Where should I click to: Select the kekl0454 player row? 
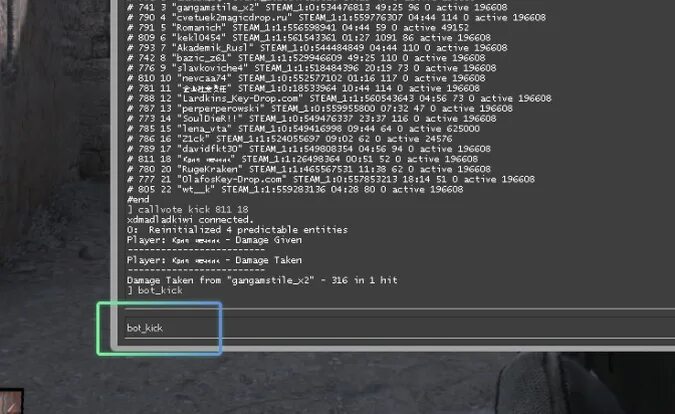pyautogui.click(x=309, y=38)
